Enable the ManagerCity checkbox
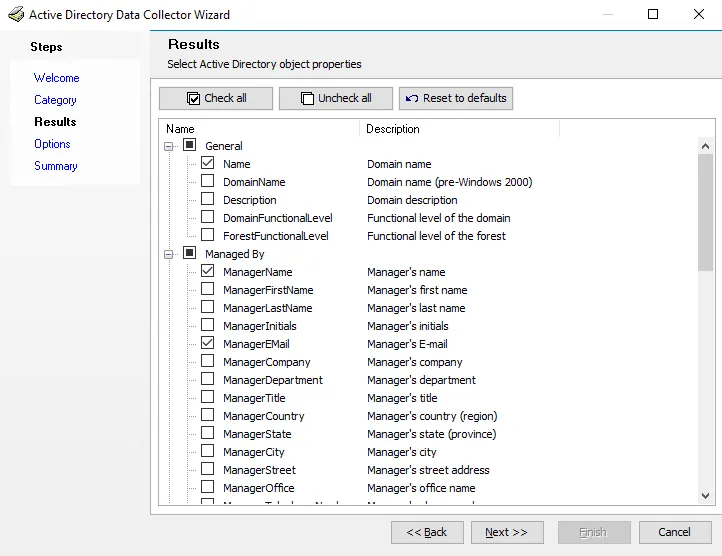 pyautogui.click(x=208, y=450)
